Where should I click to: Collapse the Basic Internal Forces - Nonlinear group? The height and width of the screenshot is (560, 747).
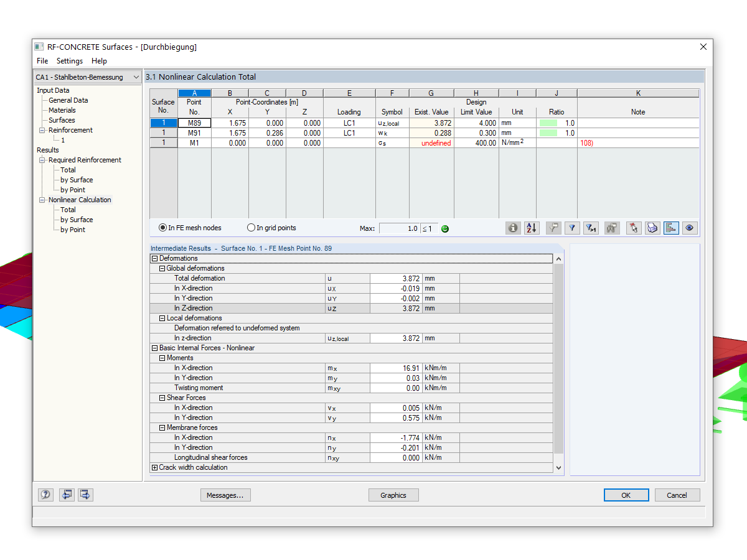154,348
